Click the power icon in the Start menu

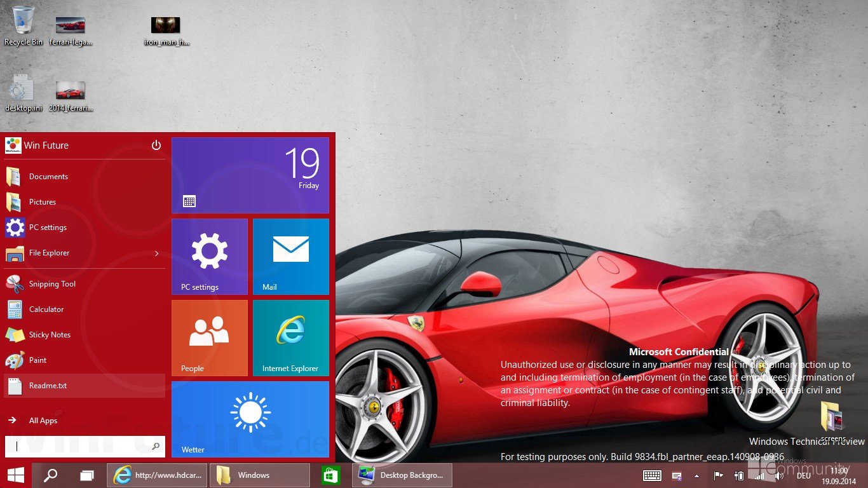156,146
